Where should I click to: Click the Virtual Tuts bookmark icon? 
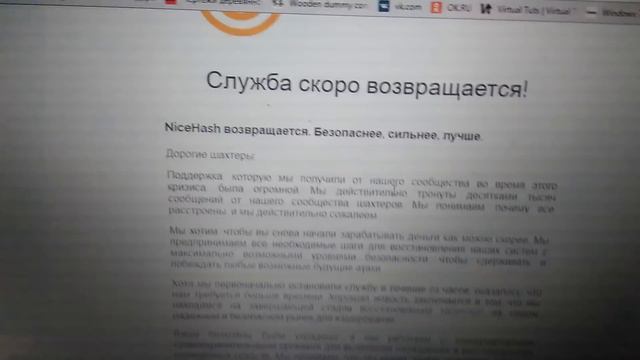[x=485, y=9]
